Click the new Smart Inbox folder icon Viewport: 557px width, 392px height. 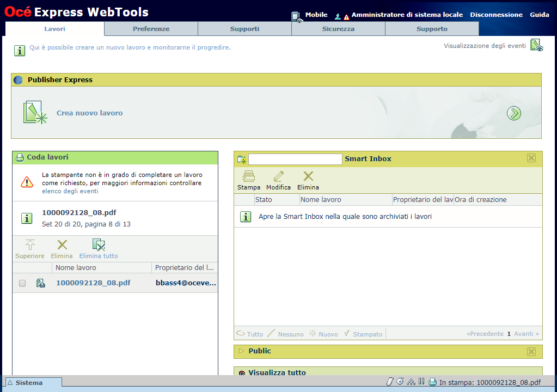[242, 160]
